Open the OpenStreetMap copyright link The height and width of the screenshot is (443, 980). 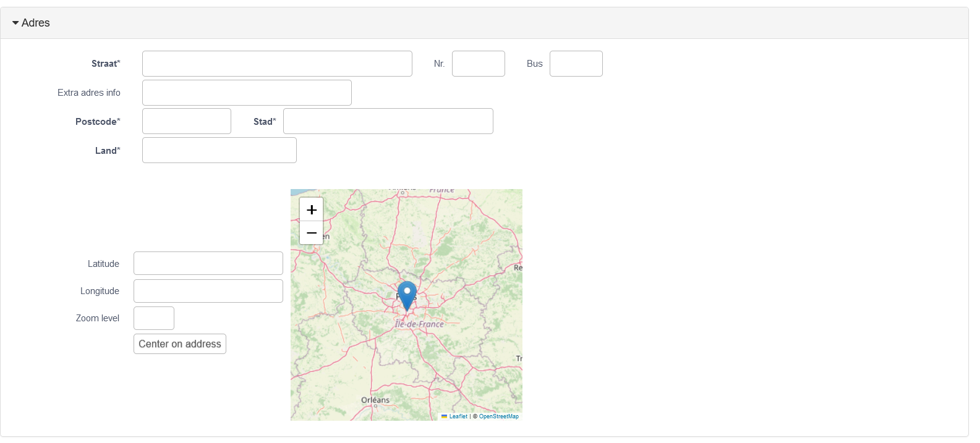pyautogui.click(x=499, y=416)
